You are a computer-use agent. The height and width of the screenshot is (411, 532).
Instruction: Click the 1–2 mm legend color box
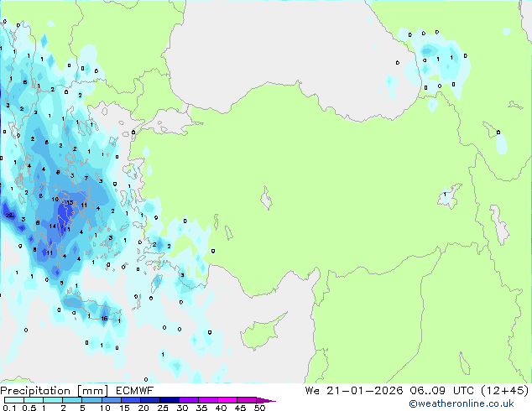pyautogui.click(x=53, y=400)
